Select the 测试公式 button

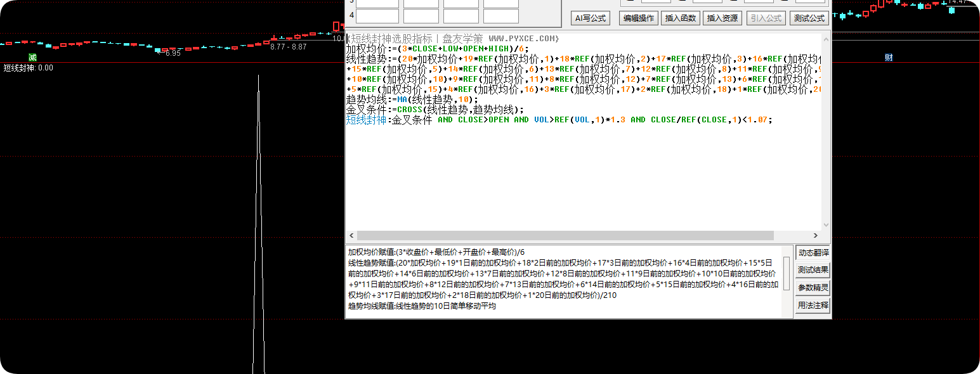coord(809,18)
